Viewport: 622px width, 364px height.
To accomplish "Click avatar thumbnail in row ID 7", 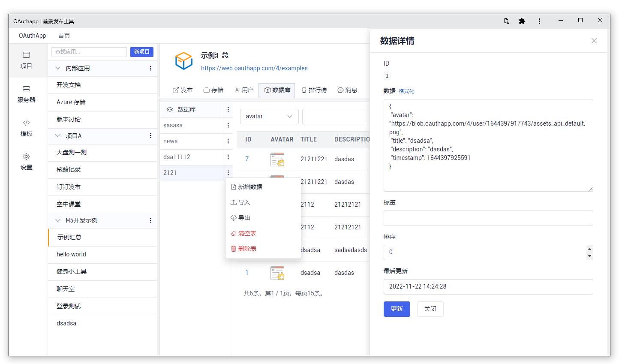I will click(277, 159).
